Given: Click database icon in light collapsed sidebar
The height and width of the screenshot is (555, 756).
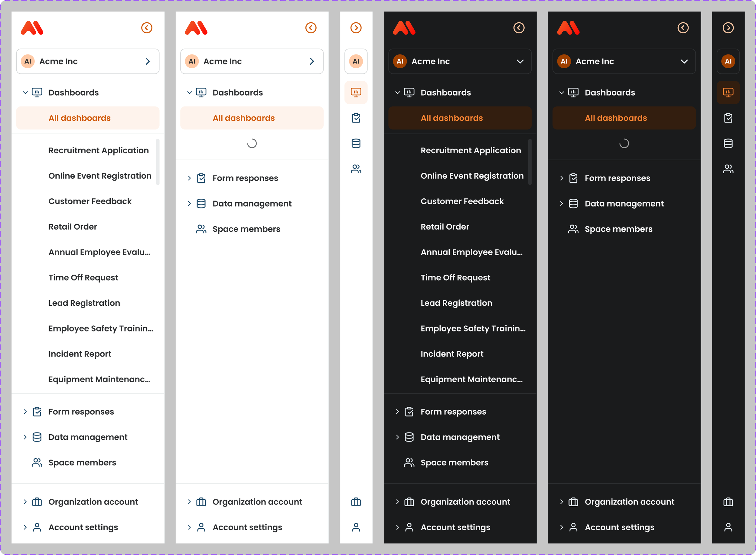Looking at the screenshot, I should 356,143.
